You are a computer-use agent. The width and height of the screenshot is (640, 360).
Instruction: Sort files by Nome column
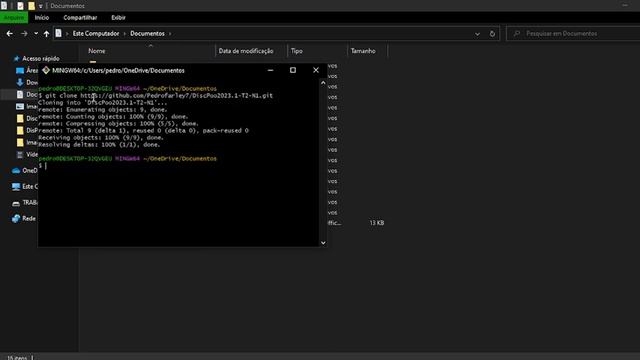point(97,51)
